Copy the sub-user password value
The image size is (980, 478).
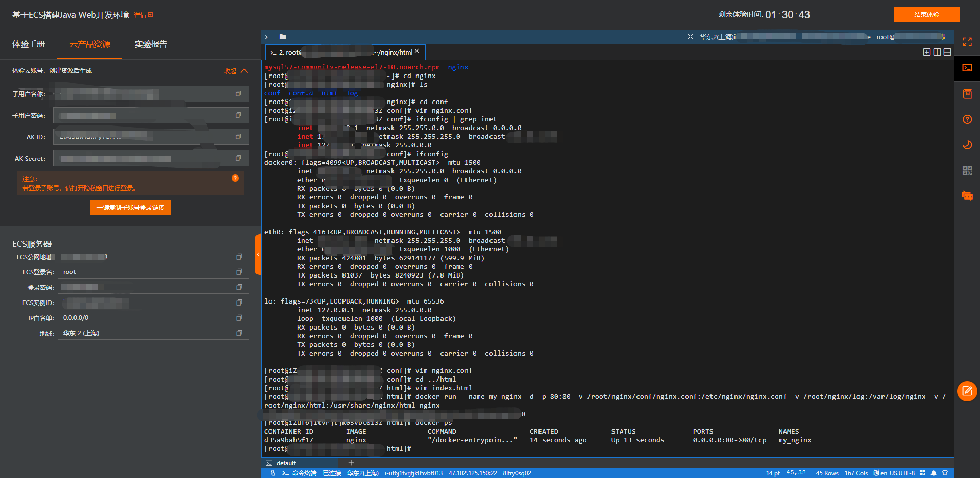click(x=238, y=115)
